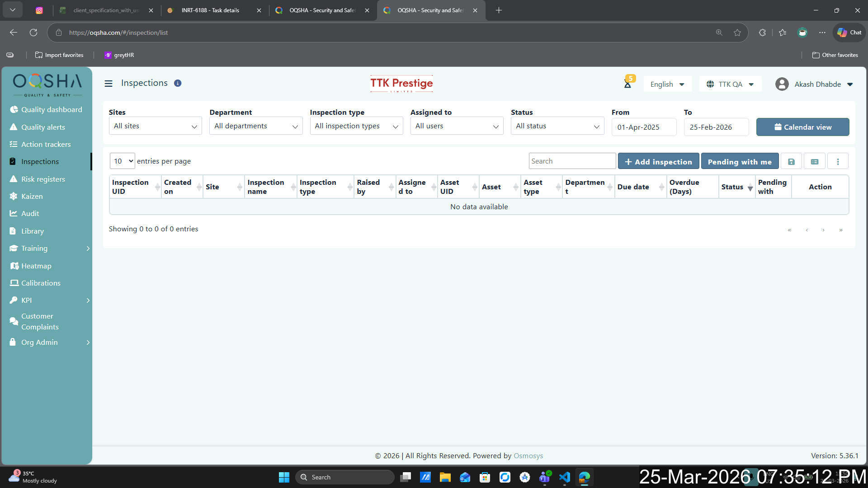Click the Osmosys link in footer
The height and width of the screenshot is (488, 868).
coord(528,455)
